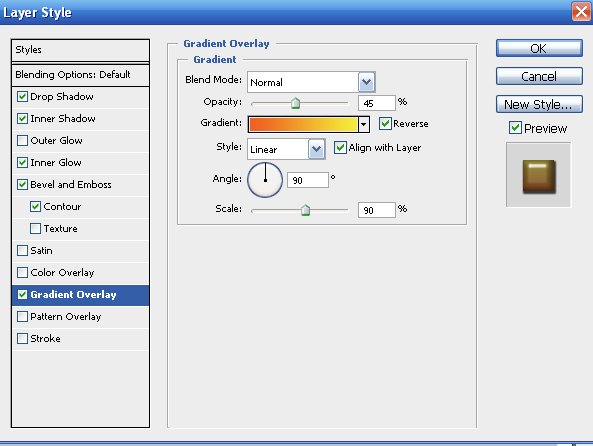The height and width of the screenshot is (446, 593).
Task: Open the Pattern Overlay settings label
Action: (x=65, y=316)
